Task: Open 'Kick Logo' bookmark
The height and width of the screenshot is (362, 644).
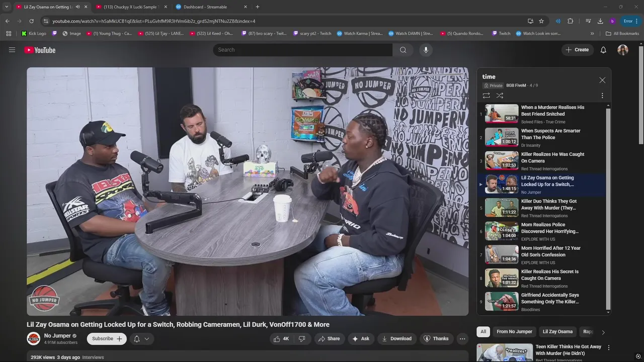Action: (x=34, y=34)
